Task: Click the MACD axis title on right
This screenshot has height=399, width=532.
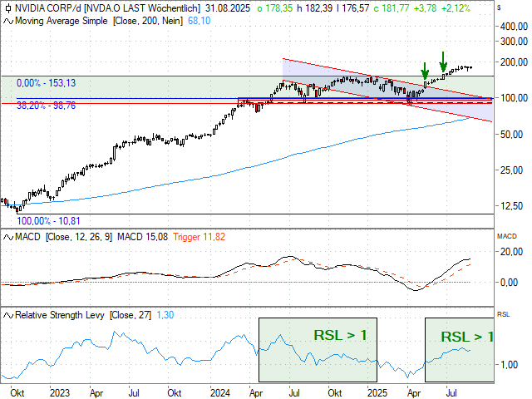Action: pos(507,236)
